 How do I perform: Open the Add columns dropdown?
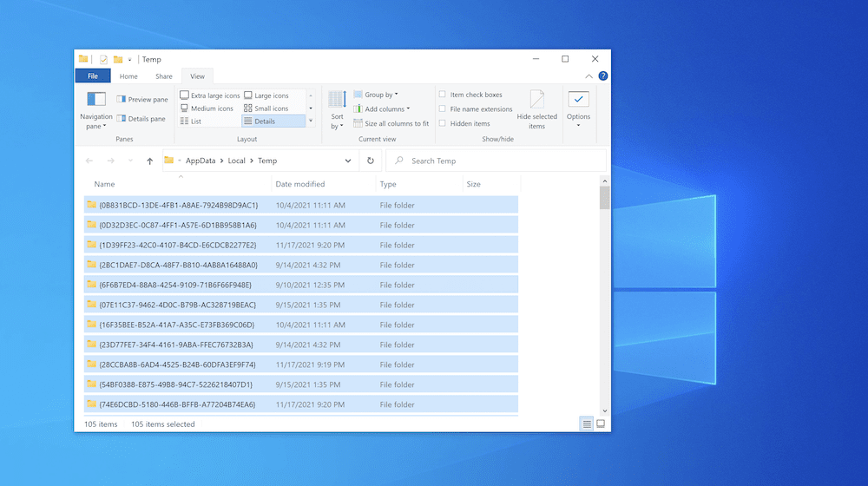[386, 109]
